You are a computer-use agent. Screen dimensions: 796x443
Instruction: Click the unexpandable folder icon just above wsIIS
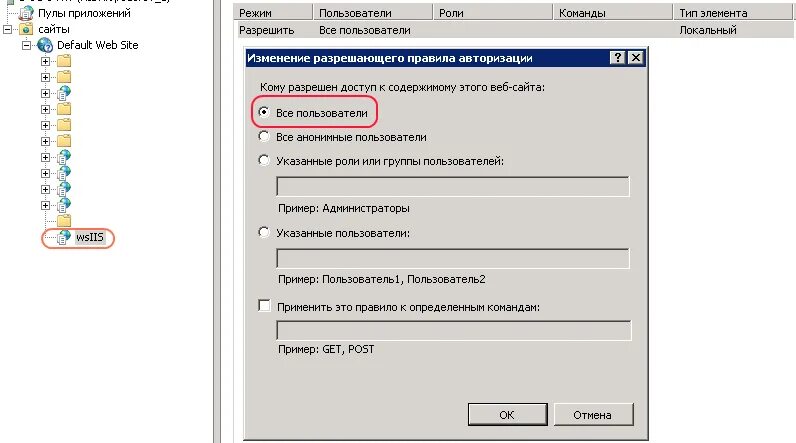tap(64, 221)
